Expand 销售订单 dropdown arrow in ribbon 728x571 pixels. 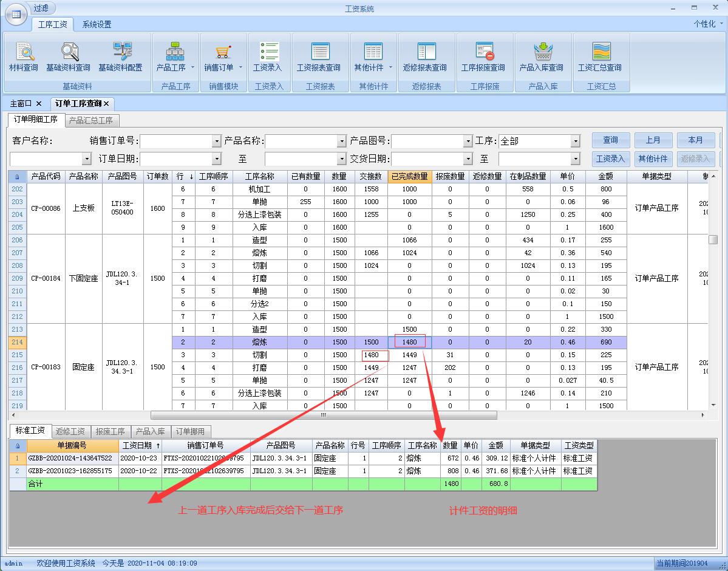tap(240, 67)
